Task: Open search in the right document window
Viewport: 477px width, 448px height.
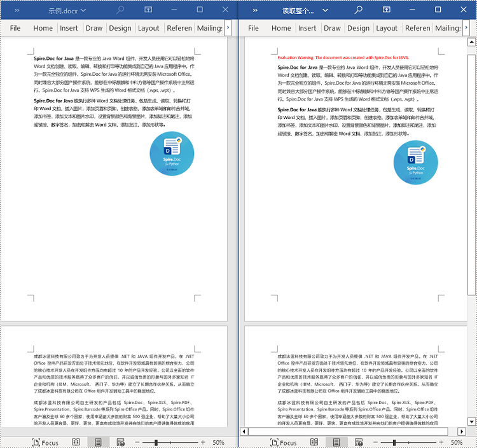Action: pos(358,10)
